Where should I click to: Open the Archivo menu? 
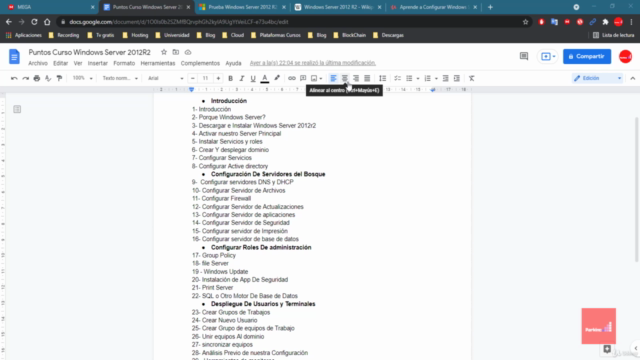38,63
